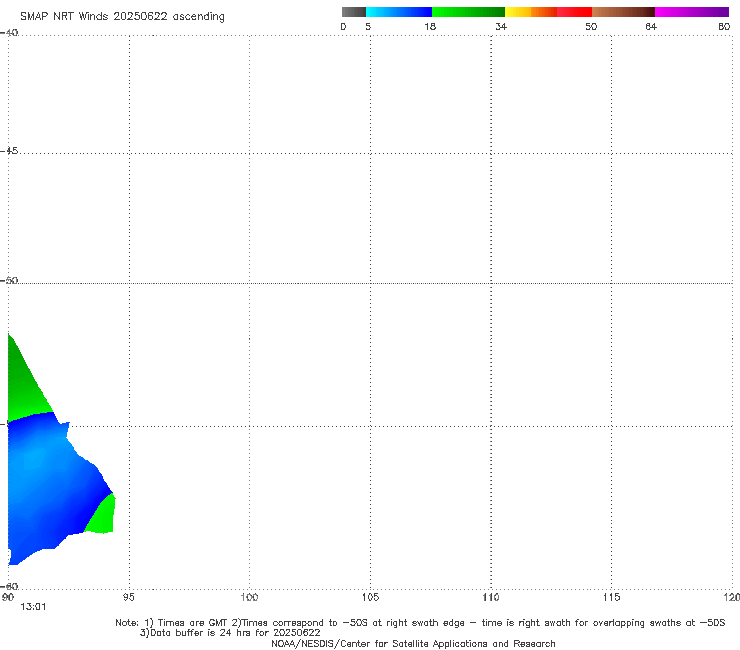Image resolution: width=740 pixels, height=650 pixels.
Task: Click the longitude axis label '100'
Action: pos(249,598)
